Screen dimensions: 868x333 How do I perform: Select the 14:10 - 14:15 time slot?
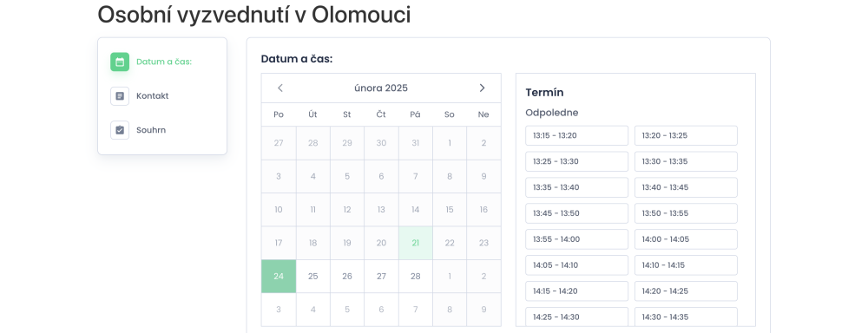686,265
